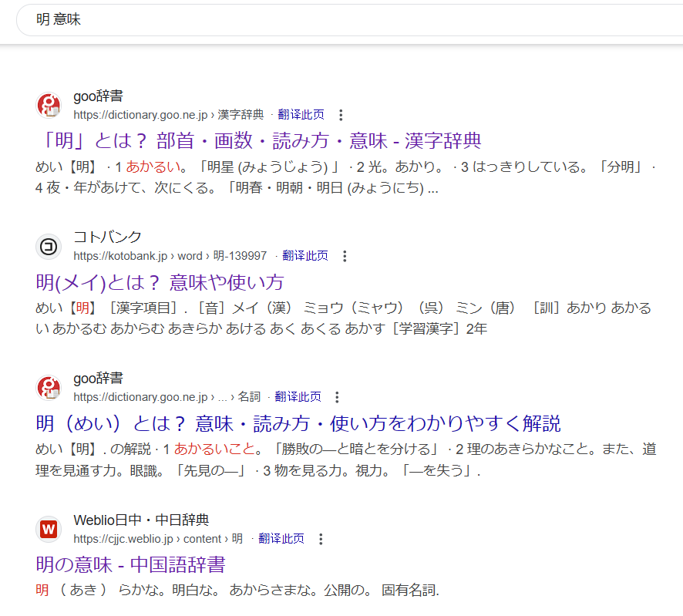The image size is (683, 616).
Task: Open 明の意味 - 中国語辞書 result
Action: [x=131, y=564]
